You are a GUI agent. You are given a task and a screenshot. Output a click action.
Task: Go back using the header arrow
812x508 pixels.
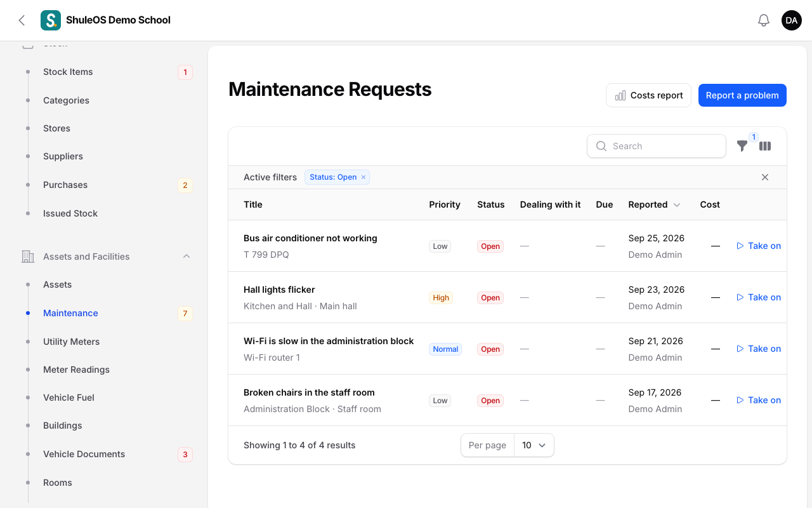pyautogui.click(x=22, y=20)
